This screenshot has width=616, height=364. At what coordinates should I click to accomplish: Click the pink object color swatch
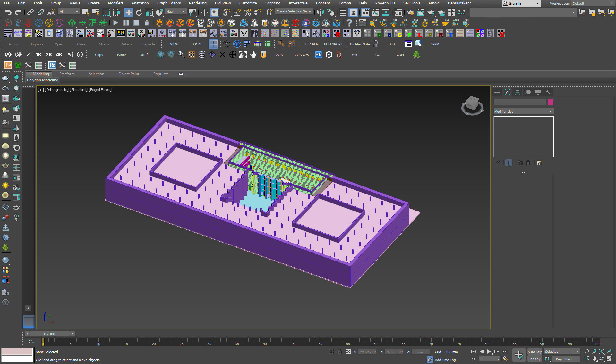[x=551, y=102]
